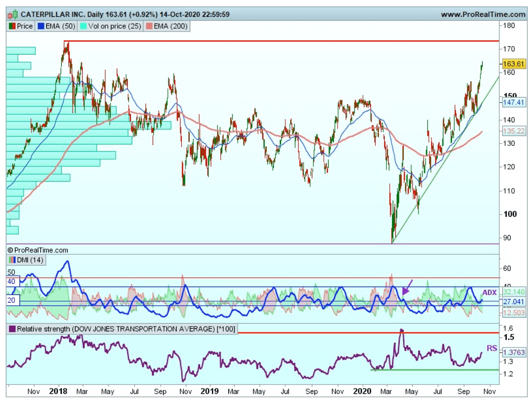Click the RS label on strength panel
The height and width of the screenshot is (403, 532).
pyautogui.click(x=492, y=348)
